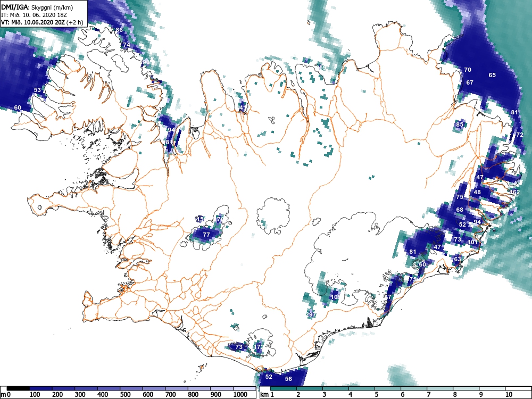Click the "500" label on the meter legend

point(125,395)
